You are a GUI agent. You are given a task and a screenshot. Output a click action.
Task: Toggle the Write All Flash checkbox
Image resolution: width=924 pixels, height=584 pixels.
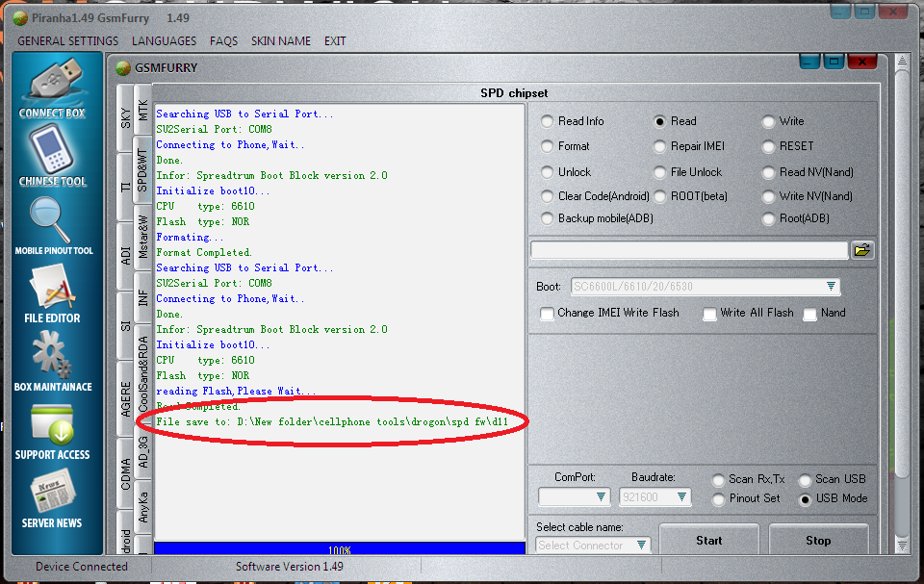710,313
